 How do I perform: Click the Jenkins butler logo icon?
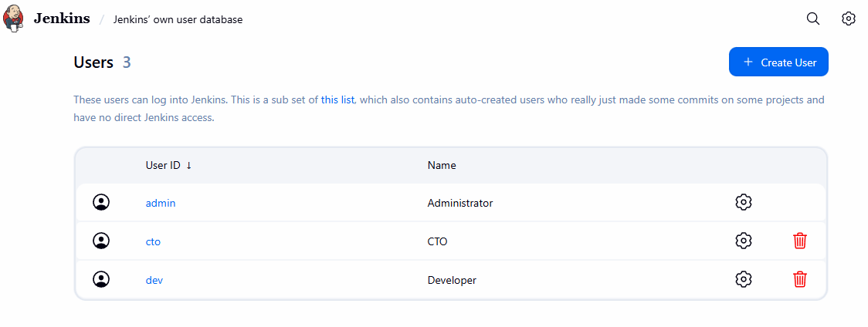click(13, 19)
